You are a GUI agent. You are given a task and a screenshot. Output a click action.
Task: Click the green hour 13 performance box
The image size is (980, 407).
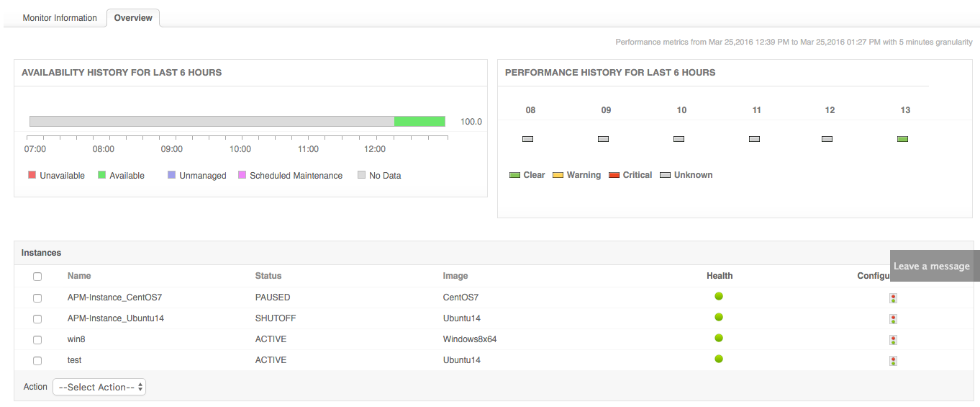click(x=903, y=139)
